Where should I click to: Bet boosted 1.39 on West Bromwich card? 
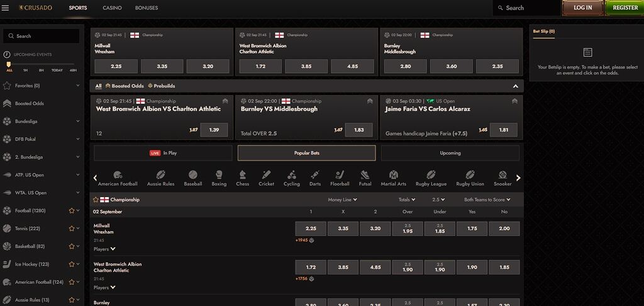214,130
